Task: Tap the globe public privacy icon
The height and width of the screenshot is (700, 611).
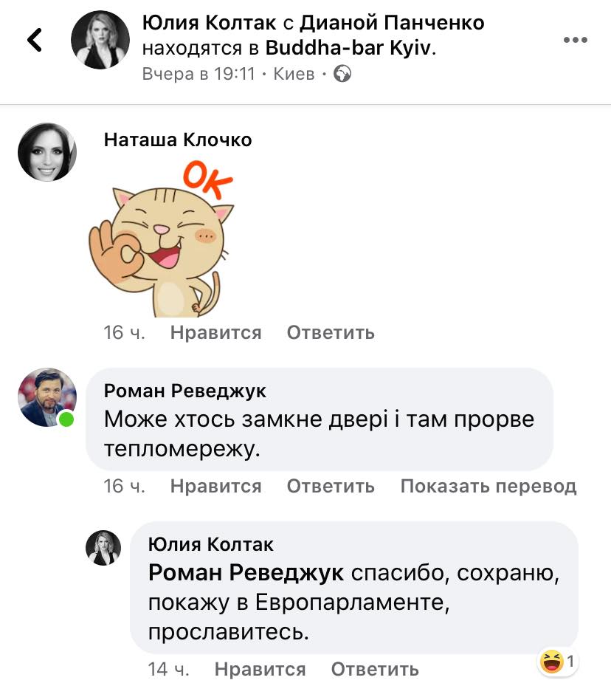Action: click(x=342, y=74)
